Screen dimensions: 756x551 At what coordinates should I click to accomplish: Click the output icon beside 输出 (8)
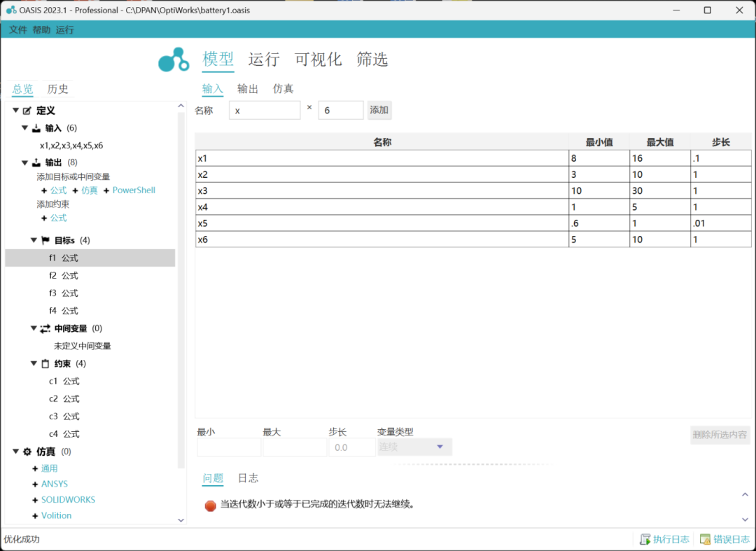(x=36, y=162)
